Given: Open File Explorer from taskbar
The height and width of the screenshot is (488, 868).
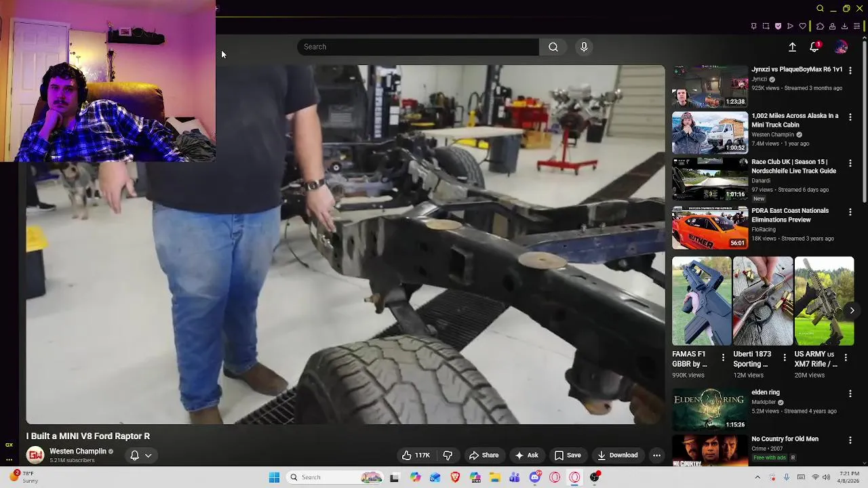Looking at the screenshot, I should point(495,477).
